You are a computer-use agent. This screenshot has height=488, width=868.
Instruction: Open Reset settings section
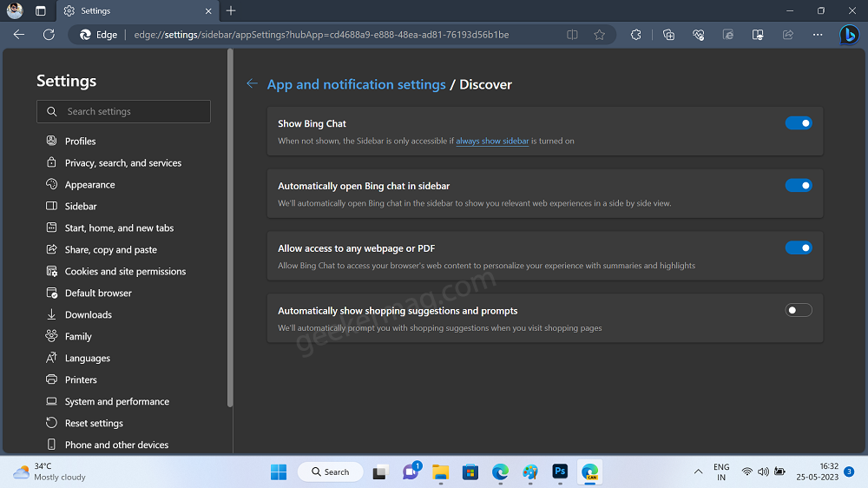94,423
